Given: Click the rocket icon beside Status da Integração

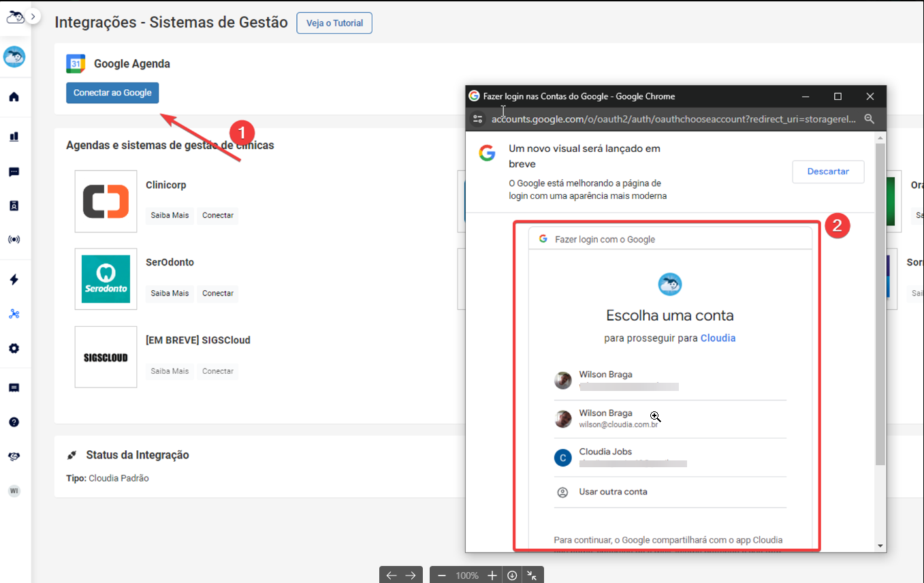Looking at the screenshot, I should [71, 455].
